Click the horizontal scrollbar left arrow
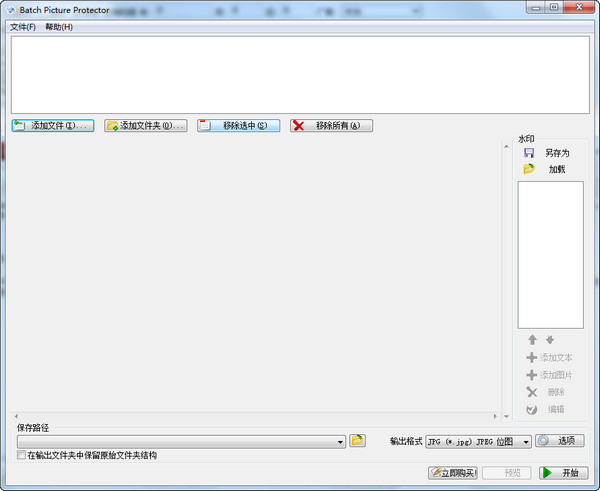The height and width of the screenshot is (491, 600). (16, 416)
